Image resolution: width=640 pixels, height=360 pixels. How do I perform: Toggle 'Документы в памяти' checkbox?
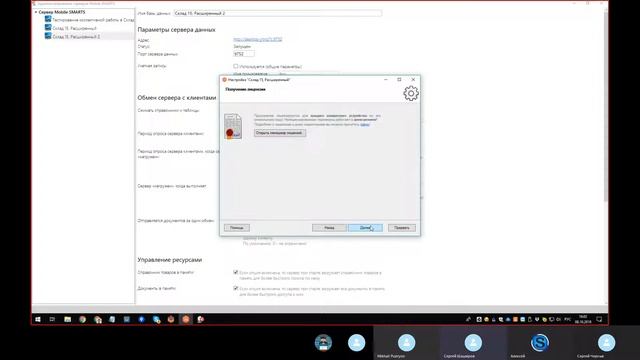(236, 288)
